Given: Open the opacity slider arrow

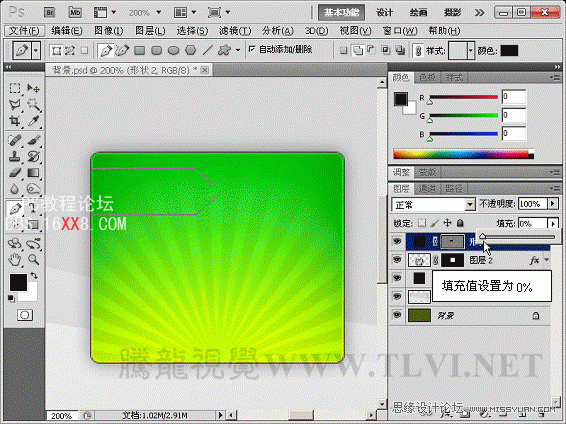Looking at the screenshot, I should pos(553,204).
